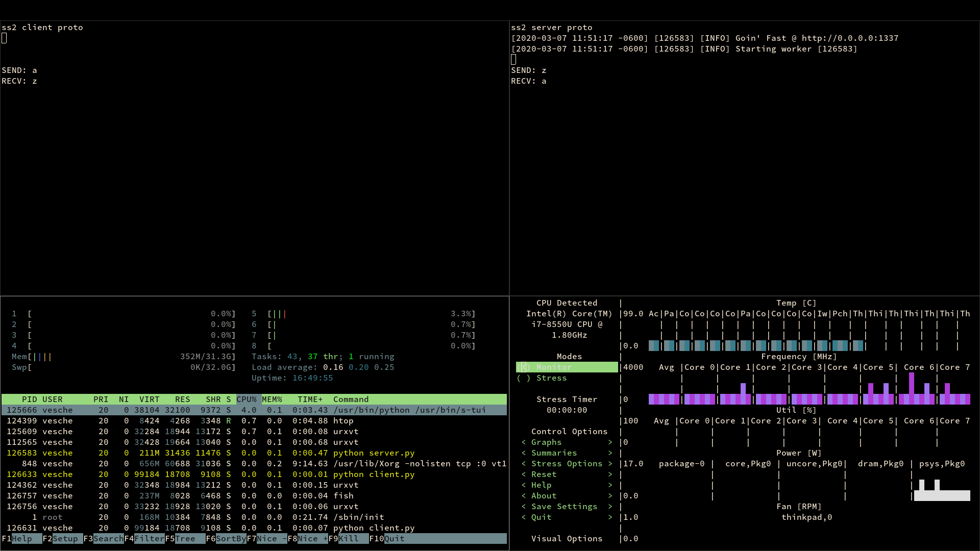
Task: Open the Graphs control option
Action: (x=546, y=442)
